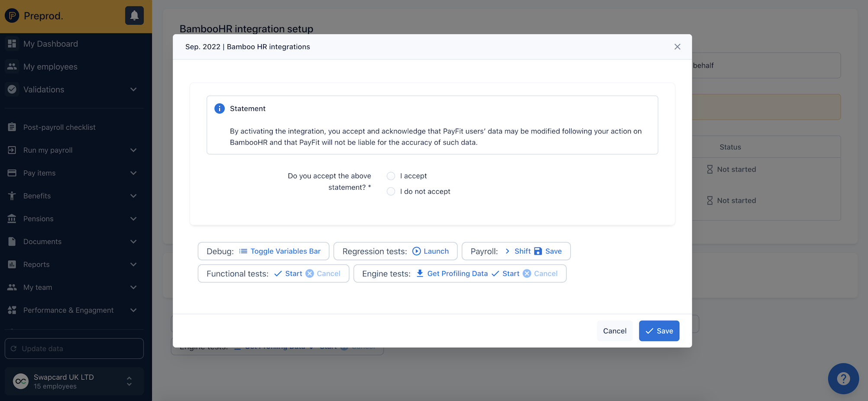Image resolution: width=868 pixels, height=401 pixels.
Task: Click the Benefits person icon
Action: 12,196
